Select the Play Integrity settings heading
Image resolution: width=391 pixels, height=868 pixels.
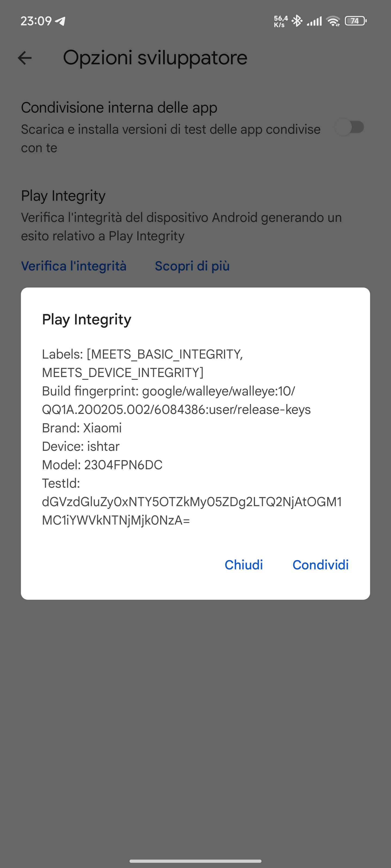pyautogui.click(x=63, y=196)
